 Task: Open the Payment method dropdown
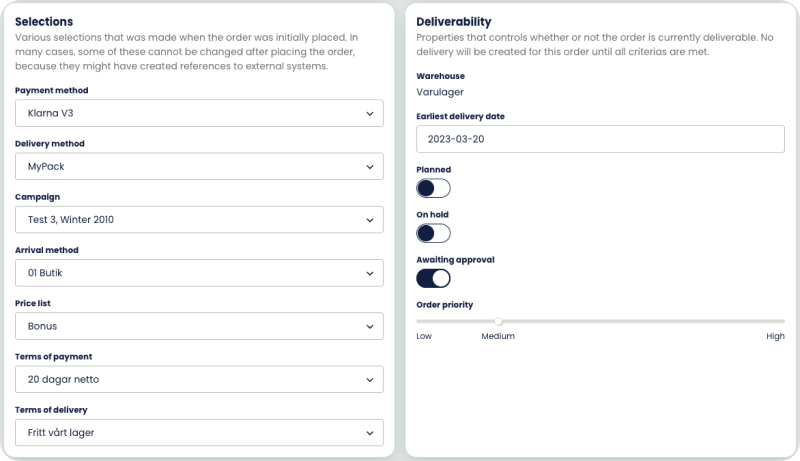coord(199,114)
